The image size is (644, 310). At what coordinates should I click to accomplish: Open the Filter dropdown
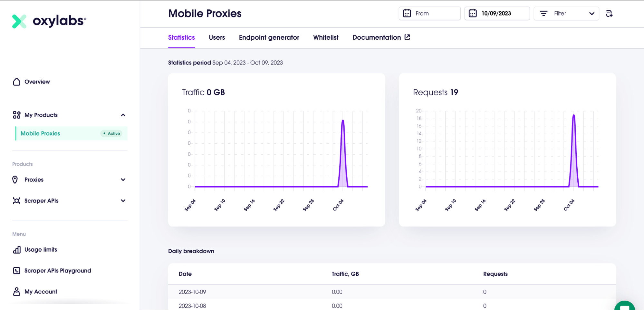point(566,14)
